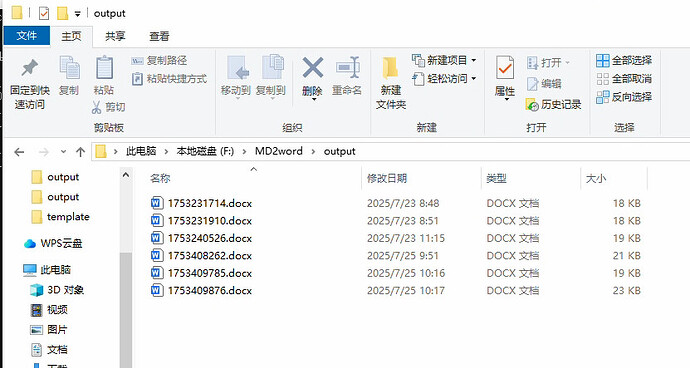This screenshot has width=690, height=368.
Task: Open the Delete dropdown arrow
Action: click(x=313, y=99)
